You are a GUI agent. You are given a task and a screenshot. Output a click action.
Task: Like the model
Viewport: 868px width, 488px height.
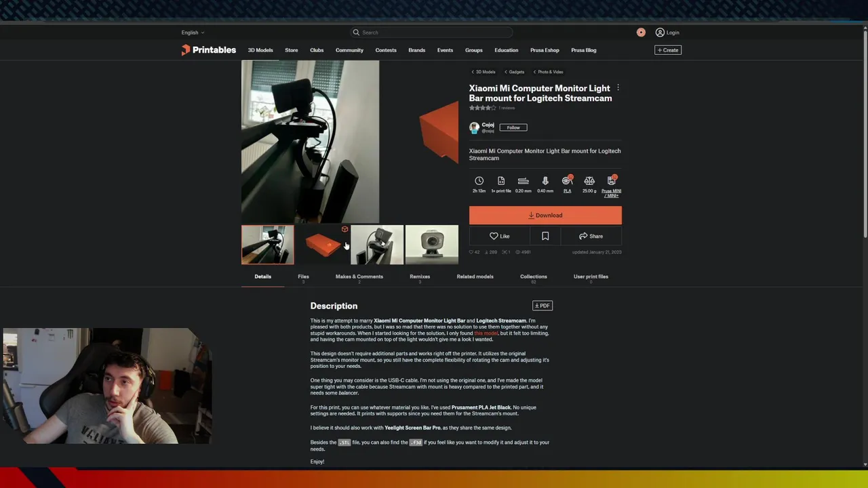(500, 236)
